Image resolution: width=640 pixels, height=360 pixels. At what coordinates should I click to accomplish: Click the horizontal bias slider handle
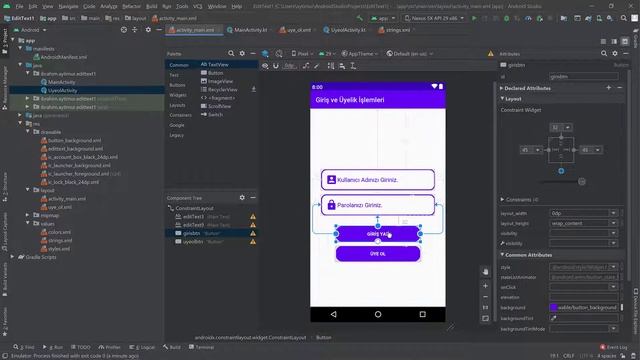pyautogui.click(x=582, y=182)
